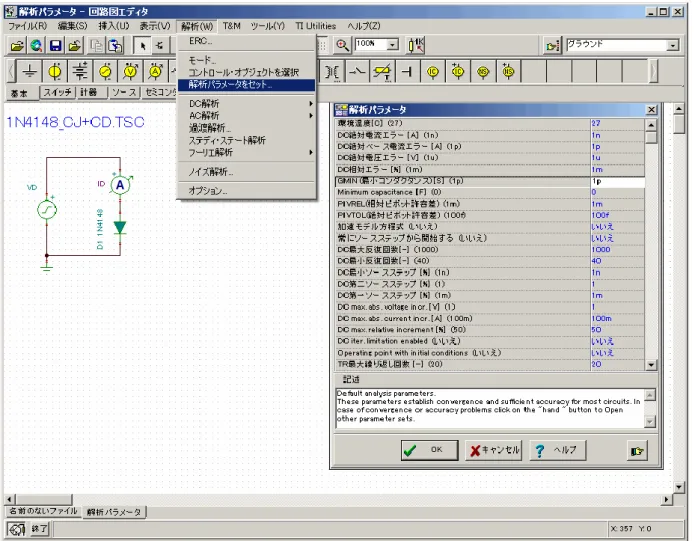Pick the +IC component icon
This screenshot has width=695, height=541.
(x=458, y=71)
